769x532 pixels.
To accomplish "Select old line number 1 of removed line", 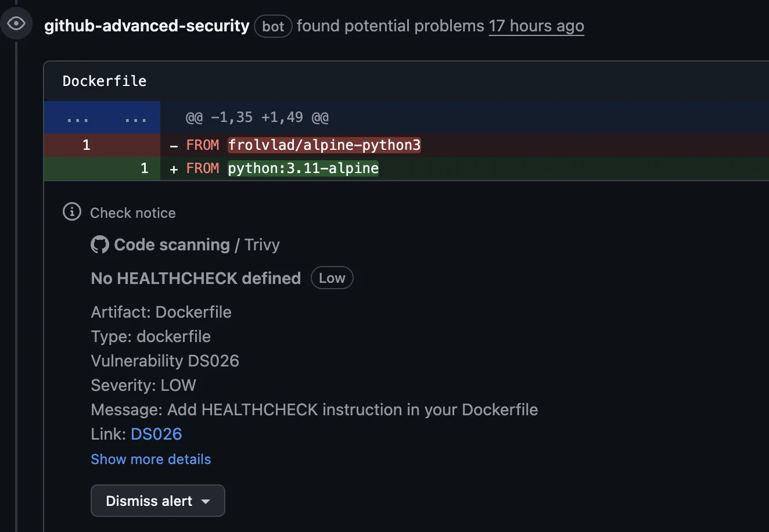I will click(x=86, y=145).
